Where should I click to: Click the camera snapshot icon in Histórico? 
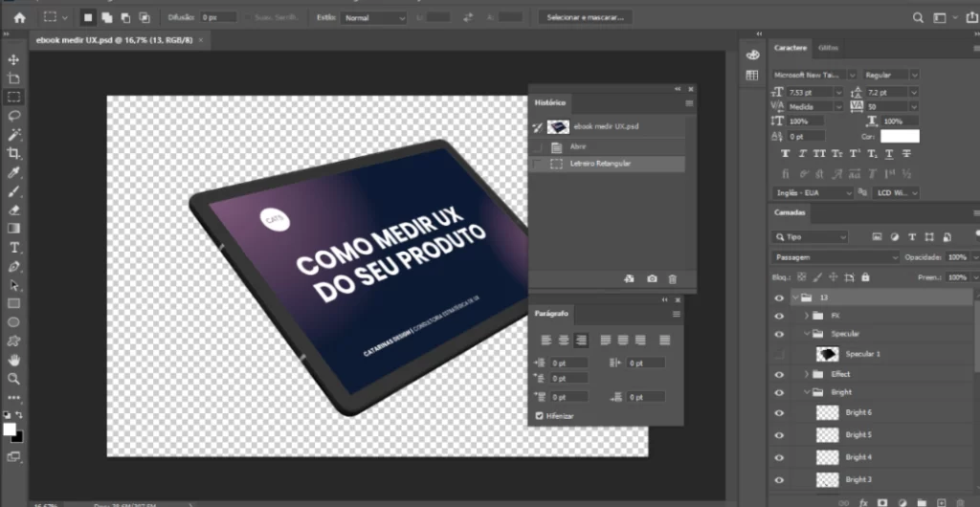coord(652,278)
